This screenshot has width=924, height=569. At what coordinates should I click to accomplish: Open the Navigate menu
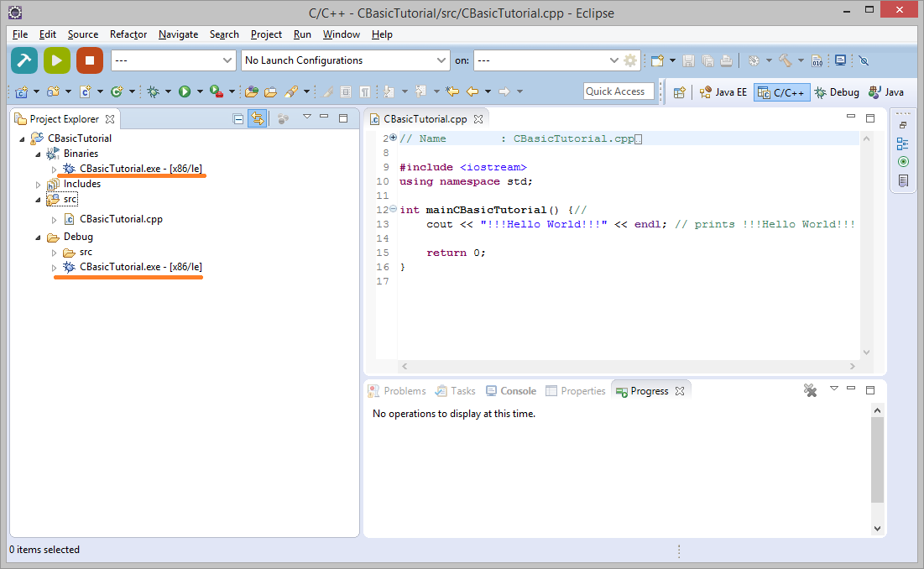[178, 34]
